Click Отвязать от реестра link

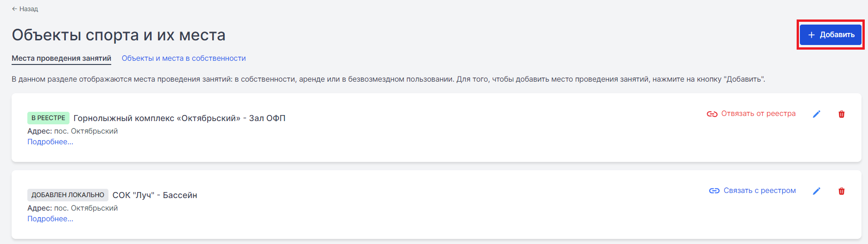[751, 114]
